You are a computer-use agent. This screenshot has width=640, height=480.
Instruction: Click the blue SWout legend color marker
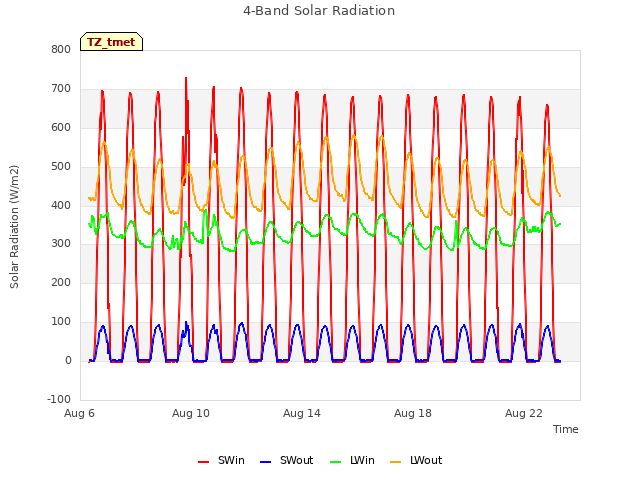265,462
